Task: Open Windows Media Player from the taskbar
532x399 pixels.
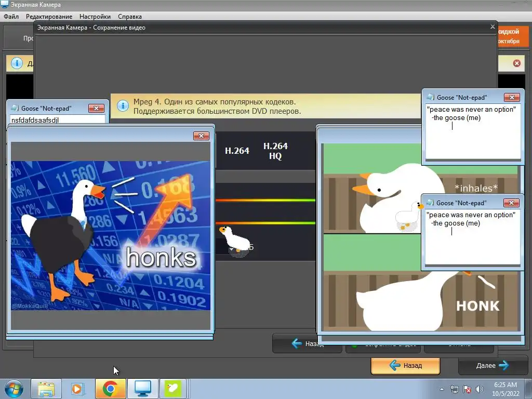Action: (77, 389)
